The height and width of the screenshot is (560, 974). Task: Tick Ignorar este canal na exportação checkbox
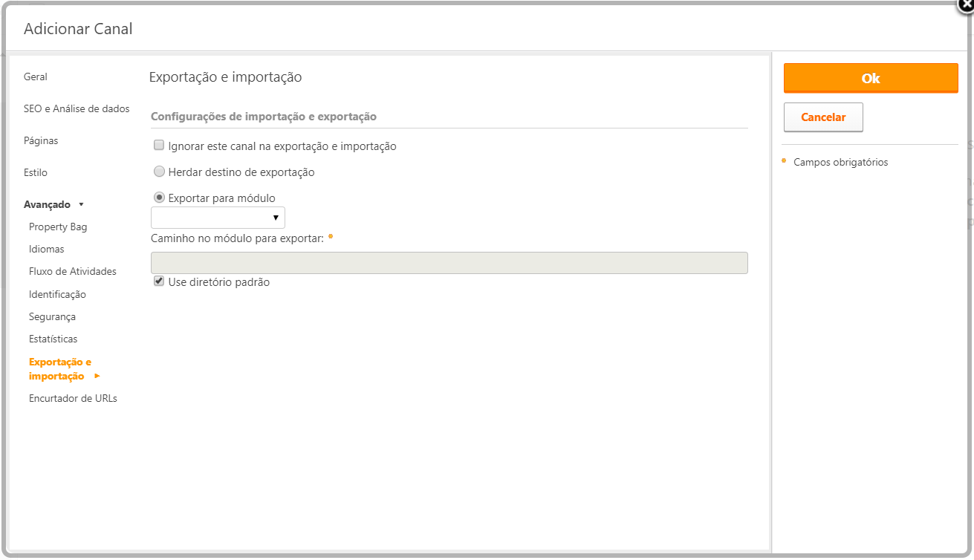point(159,146)
